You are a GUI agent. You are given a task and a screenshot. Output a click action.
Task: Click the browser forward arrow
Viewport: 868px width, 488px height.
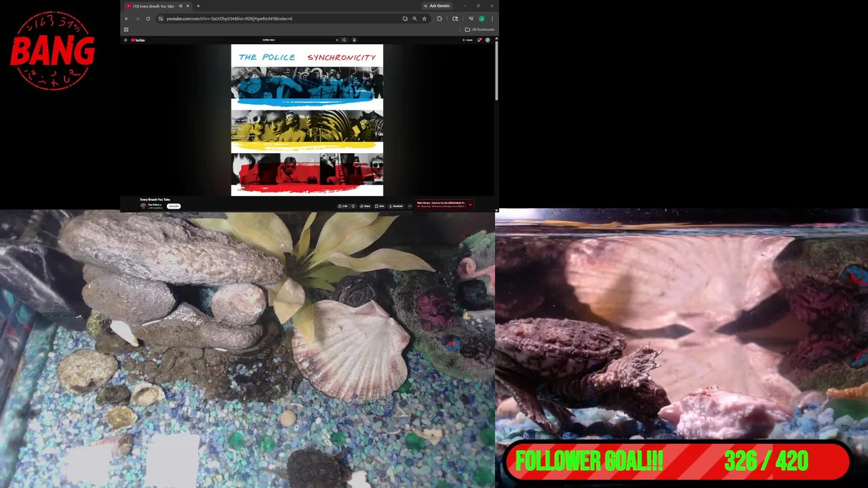(137, 19)
